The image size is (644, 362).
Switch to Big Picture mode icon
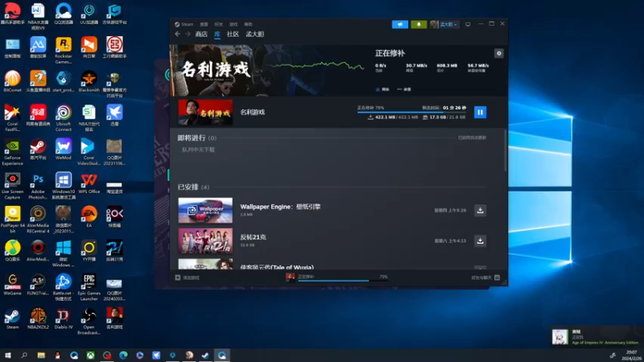(468, 24)
